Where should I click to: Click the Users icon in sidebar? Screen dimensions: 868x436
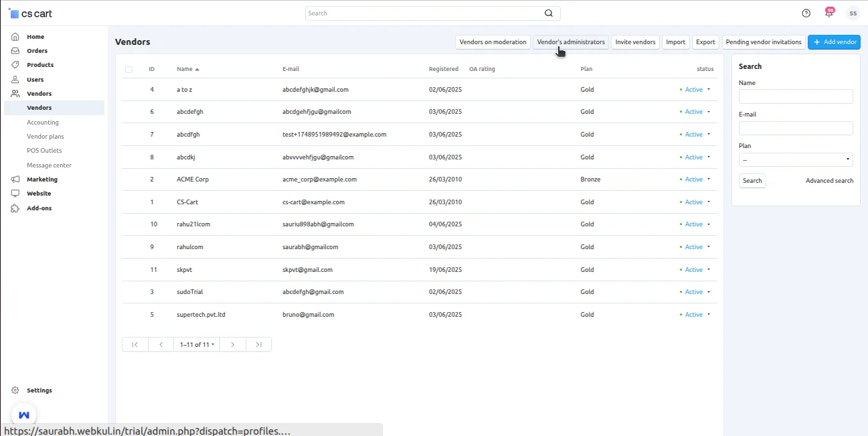pyautogui.click(x=14, y=79)
